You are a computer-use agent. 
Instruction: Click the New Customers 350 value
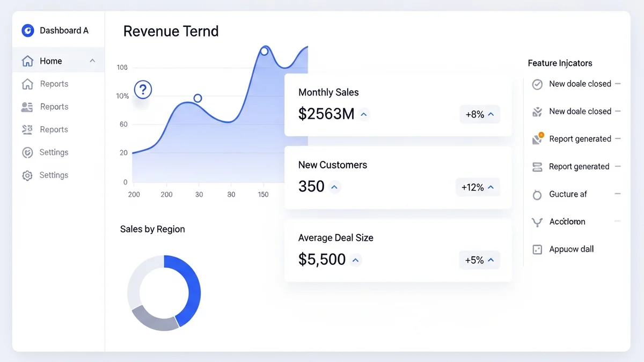click(x=311, y=187)
